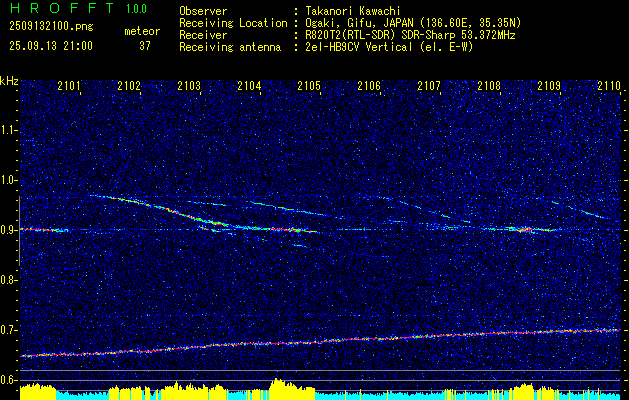Viewport: 629px width, 400px height.
Task: Click the meteor label
Action: [142, 31]
